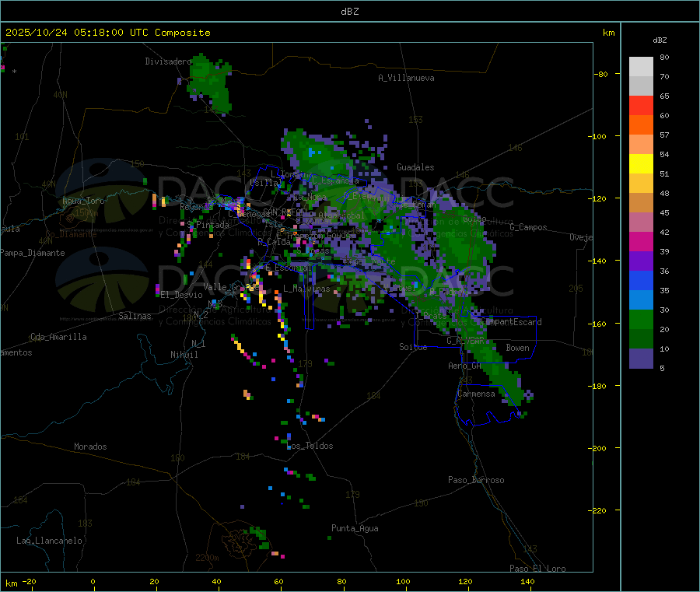This screenshot has height=592, width=700.
Task: Click the Carmensa map label
Action: point(476,394)
